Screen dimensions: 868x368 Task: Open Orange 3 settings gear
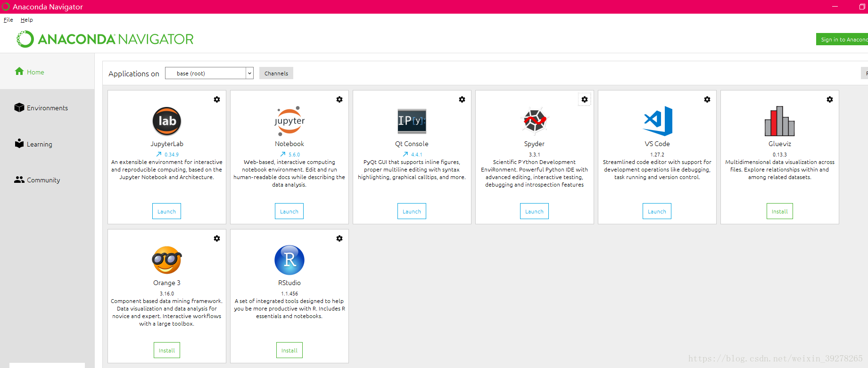click(217, 238)
